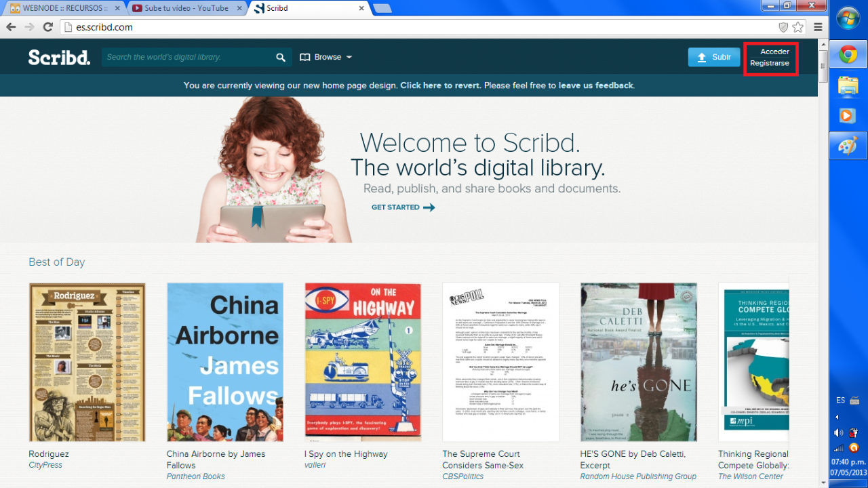Click the Scribd logo
Screen dimensions: 868x488
coord(59,58)
